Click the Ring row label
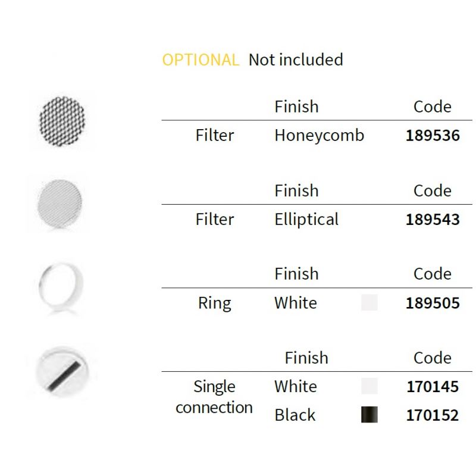Image resolution: width=476 pixels, height=476 pixels. pyautogui.click(x=214, y=303)
